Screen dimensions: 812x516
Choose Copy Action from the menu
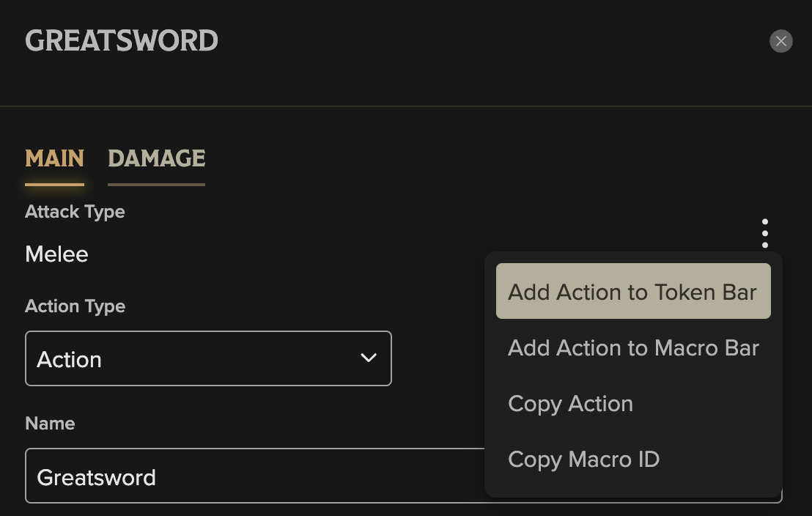coord(570,403)
